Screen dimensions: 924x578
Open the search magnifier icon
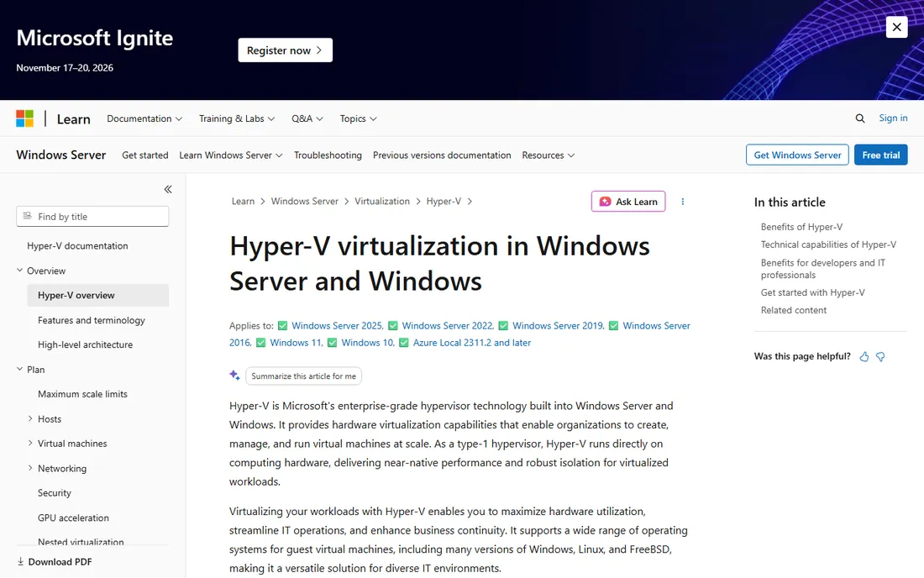(x=860, y=118)
